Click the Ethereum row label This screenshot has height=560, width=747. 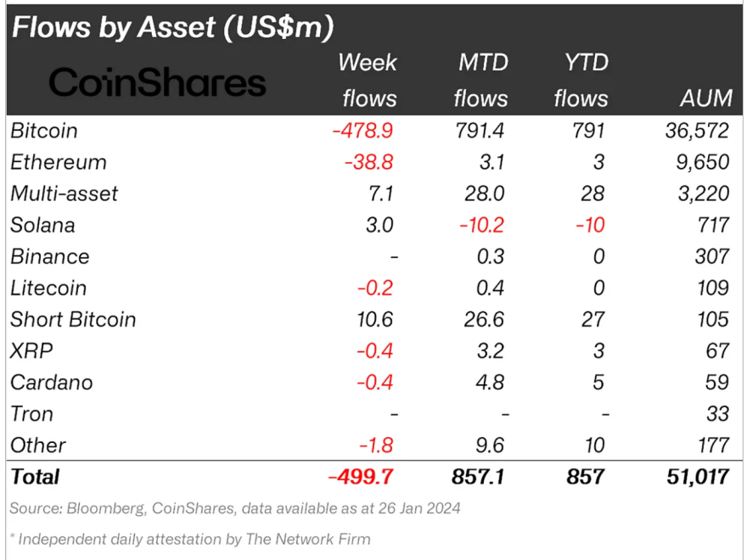(59, 162)
